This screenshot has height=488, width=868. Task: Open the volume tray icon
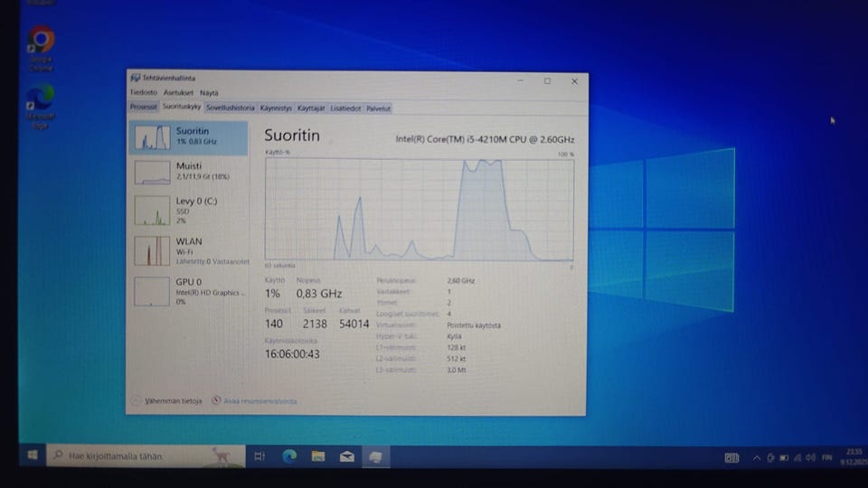coord(811,457)
